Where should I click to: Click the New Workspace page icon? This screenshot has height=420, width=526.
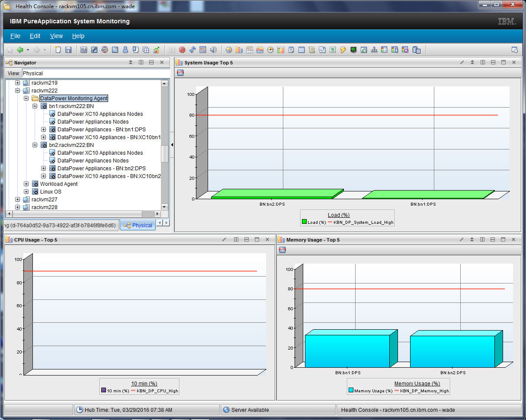[x=58, y=50]
